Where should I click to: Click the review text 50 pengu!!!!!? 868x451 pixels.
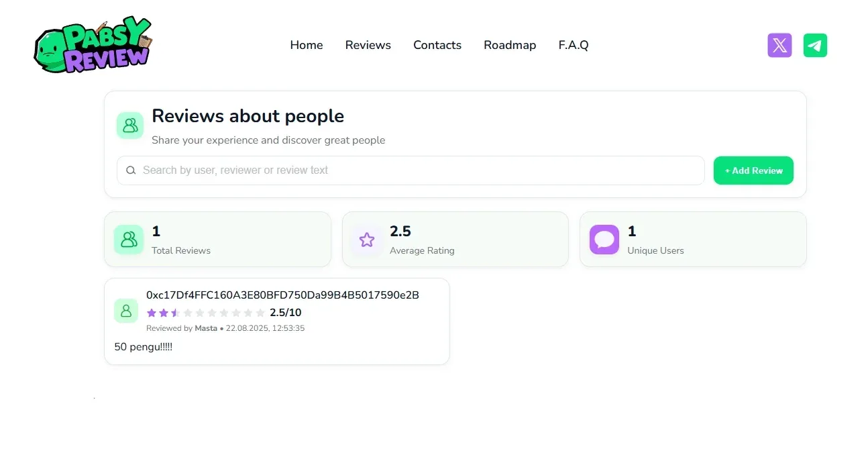pos(144,347)
